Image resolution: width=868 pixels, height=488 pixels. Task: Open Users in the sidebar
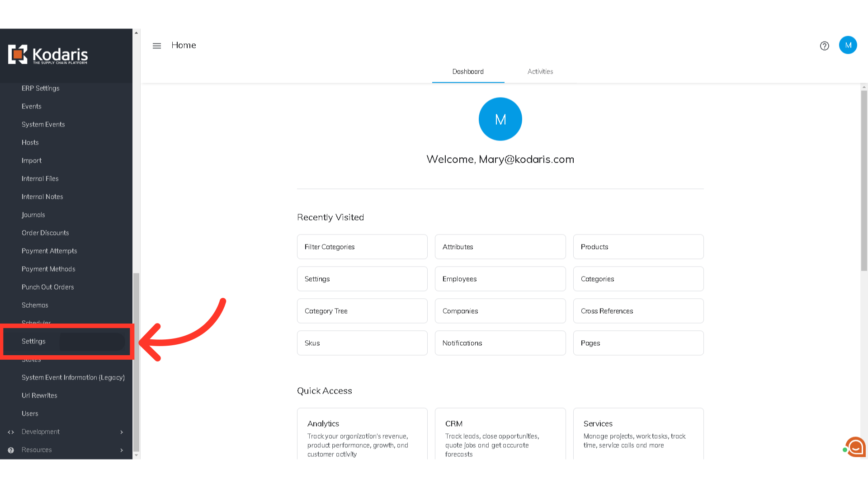click(x=30, y=413)
